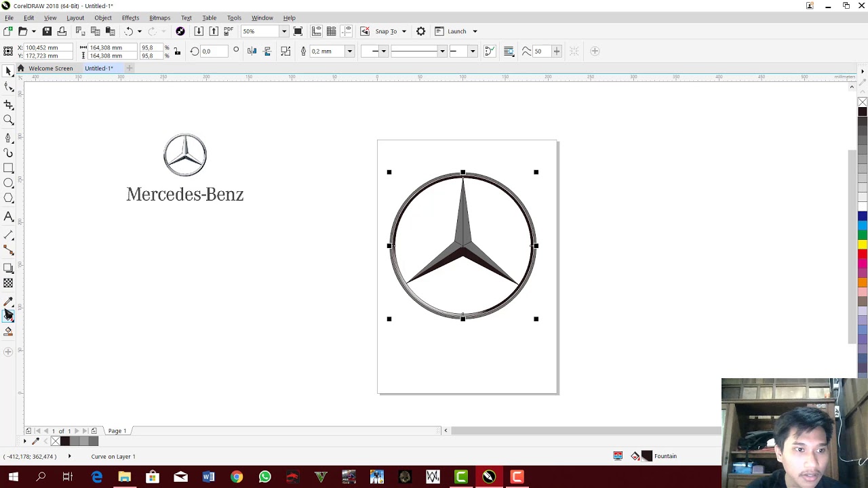Select the Ellipse tool
Image resolution: width=868 pixels, height=488 pixels.
coord(8,183)
